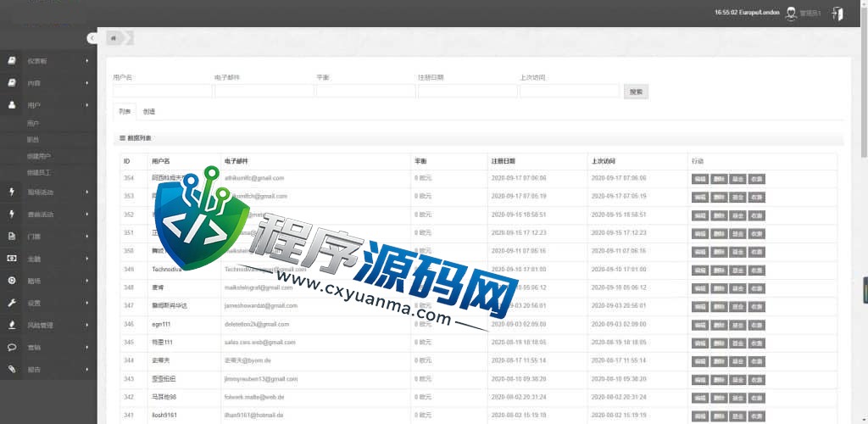Switch to the 列表 list tab

click(x=124, y=111)
